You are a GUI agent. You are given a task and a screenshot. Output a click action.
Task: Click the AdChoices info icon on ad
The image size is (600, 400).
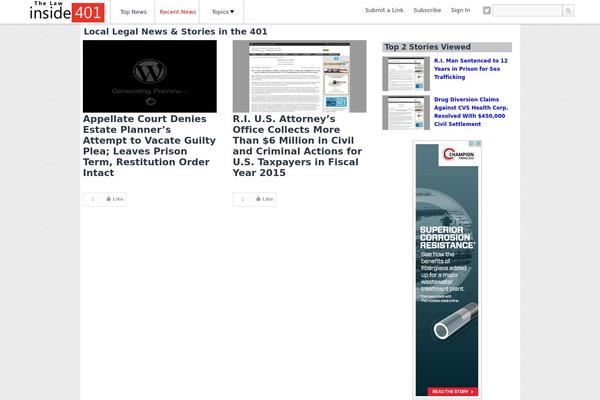coord(472,144)
